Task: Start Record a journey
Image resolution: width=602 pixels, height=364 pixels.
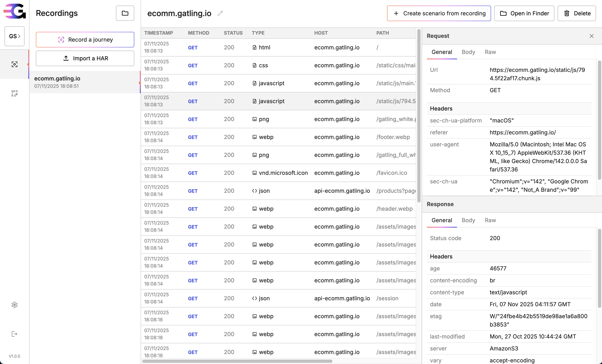Action: [85, 40]
